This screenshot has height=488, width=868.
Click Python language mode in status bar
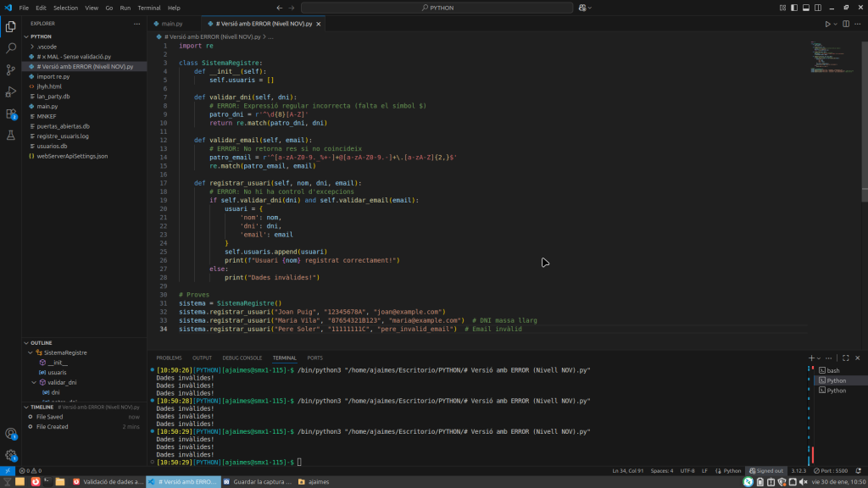tap(732, 470)
